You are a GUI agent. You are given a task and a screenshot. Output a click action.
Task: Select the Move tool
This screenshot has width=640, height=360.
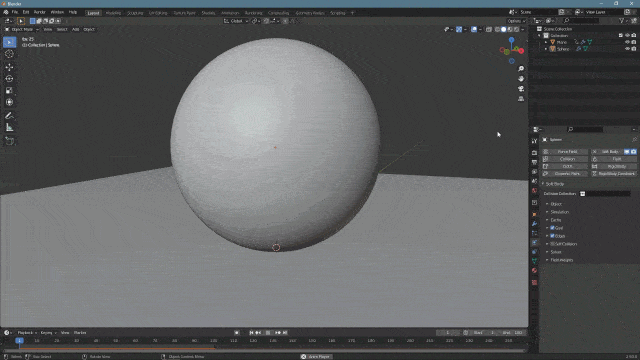tap(9, 67)
